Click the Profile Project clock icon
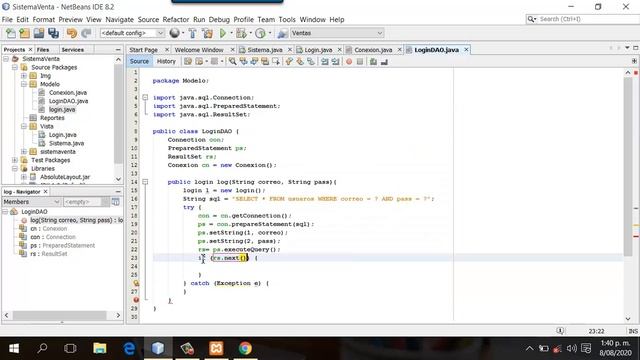The height and width of the screenshot is (360, 640). pos(260,33)
